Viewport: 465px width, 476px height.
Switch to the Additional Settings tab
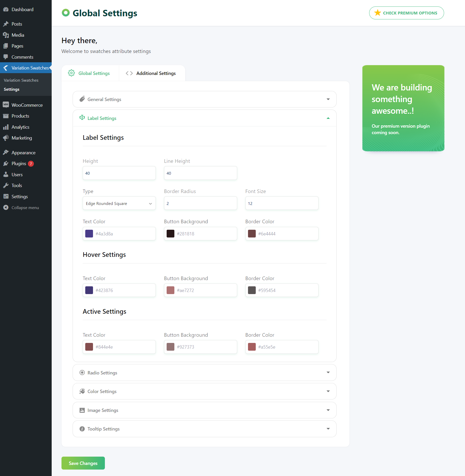pyautogui.click(x=152, y=73)
